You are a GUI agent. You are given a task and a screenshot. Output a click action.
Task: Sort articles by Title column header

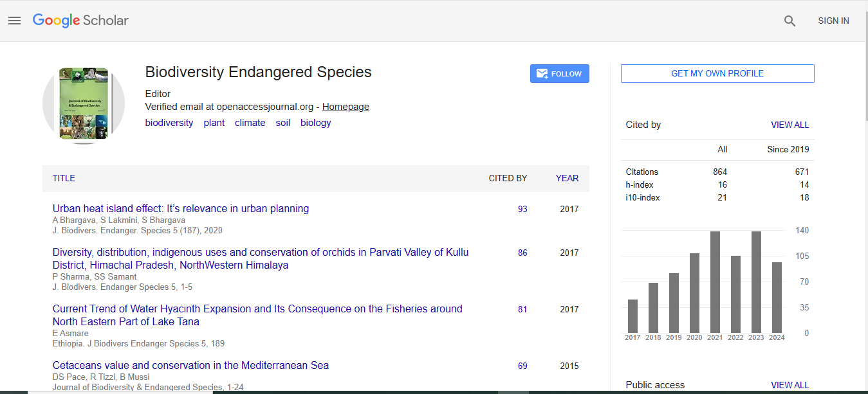click(x=64, y=178)
